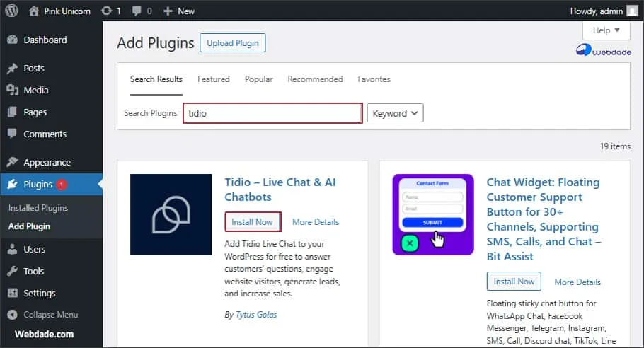
Task: Click the Search Plugins text field
Action: 272,113
